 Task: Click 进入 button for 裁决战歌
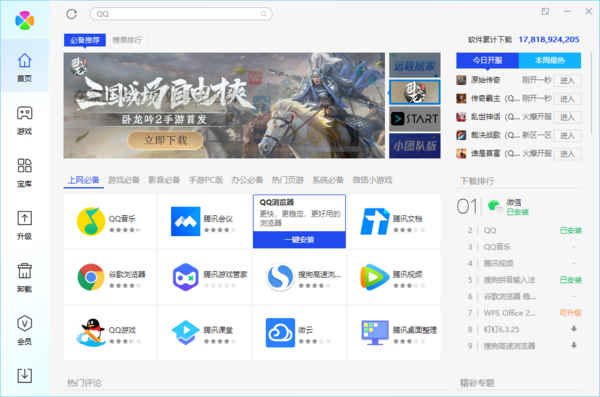(567, 136)
